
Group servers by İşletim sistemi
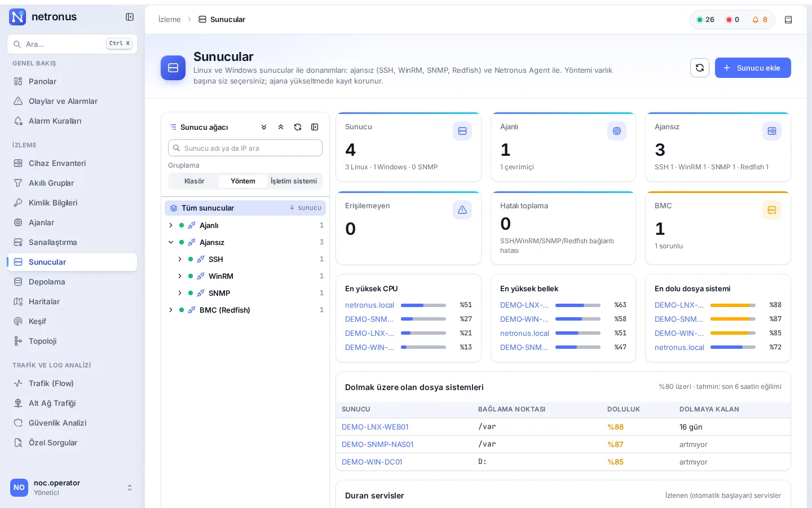(294, 181)
